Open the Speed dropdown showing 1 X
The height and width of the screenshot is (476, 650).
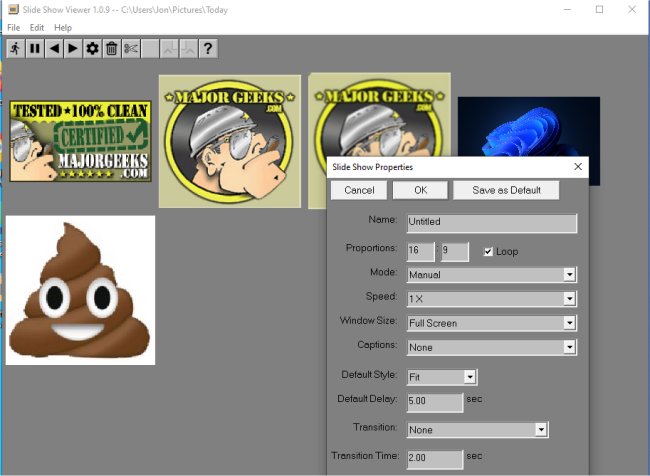click(492, 299)
